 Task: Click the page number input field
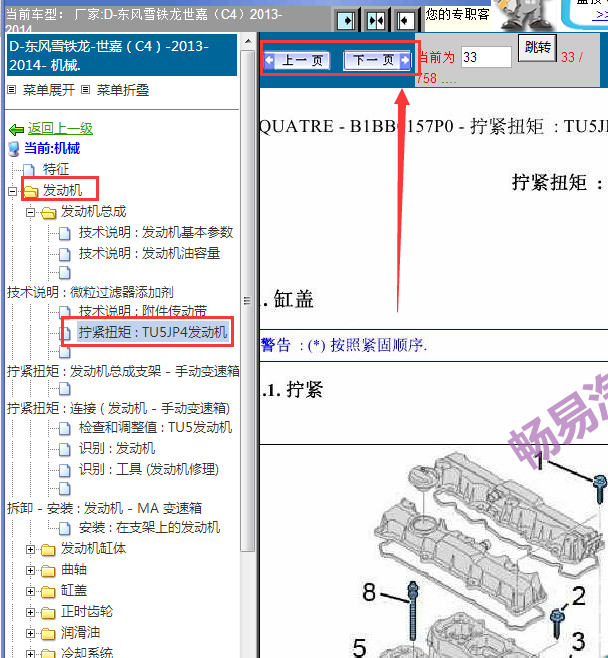pyautogui.click(x=486, y=57)
